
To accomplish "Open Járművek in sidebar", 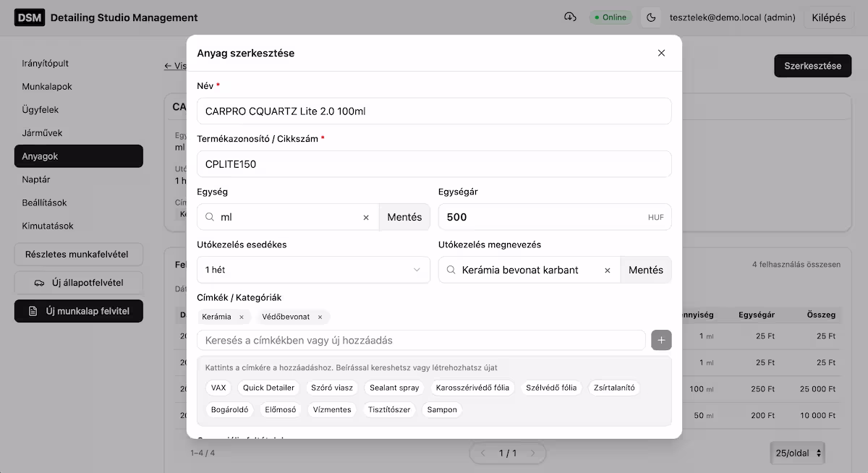I will [79, 133].
